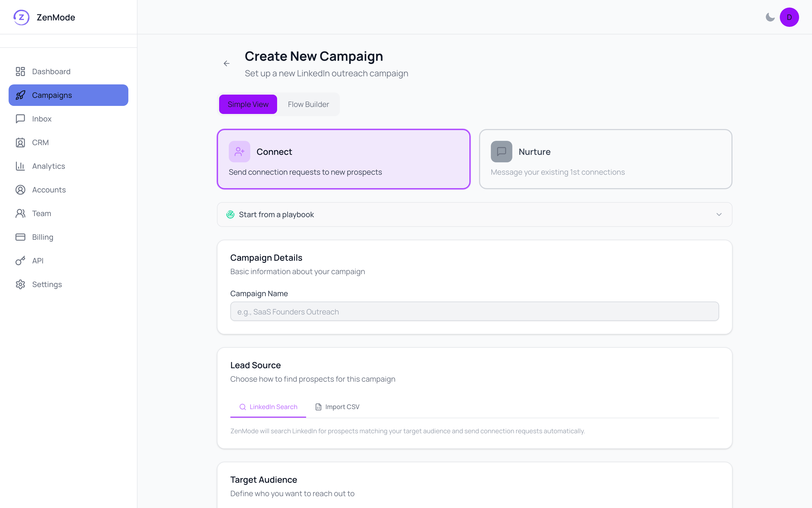Select the Campaigns rocket icon
This screenshot has width=812, height=508.
click(x=20, y=95)
